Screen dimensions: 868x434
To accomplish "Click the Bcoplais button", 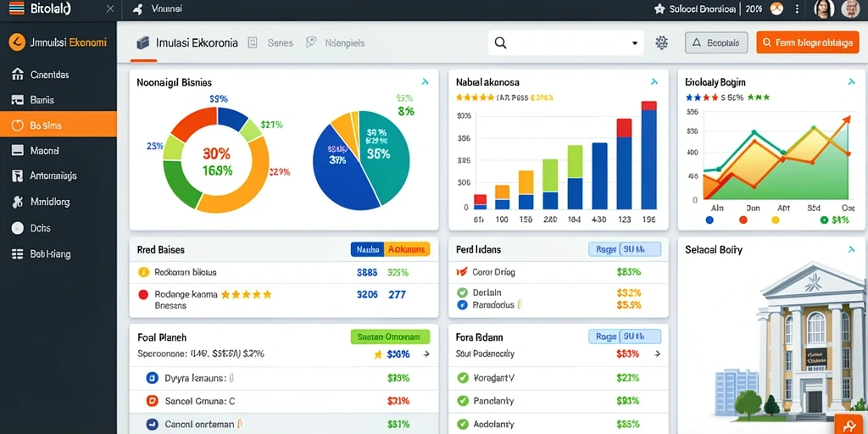I will (x=716, y=42).
